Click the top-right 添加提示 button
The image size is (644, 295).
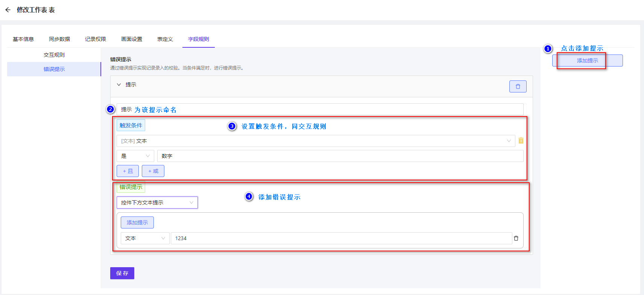[587, 61]
